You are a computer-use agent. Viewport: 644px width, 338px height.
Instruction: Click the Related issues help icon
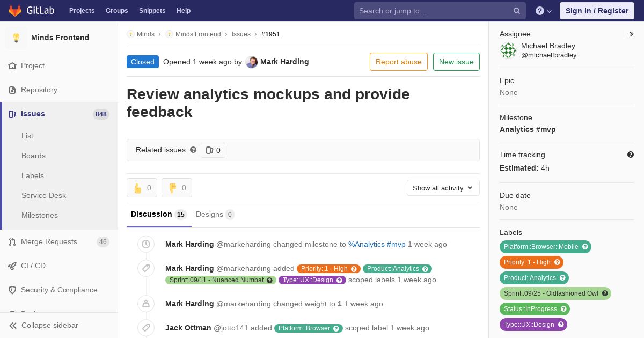coord(193,150)
